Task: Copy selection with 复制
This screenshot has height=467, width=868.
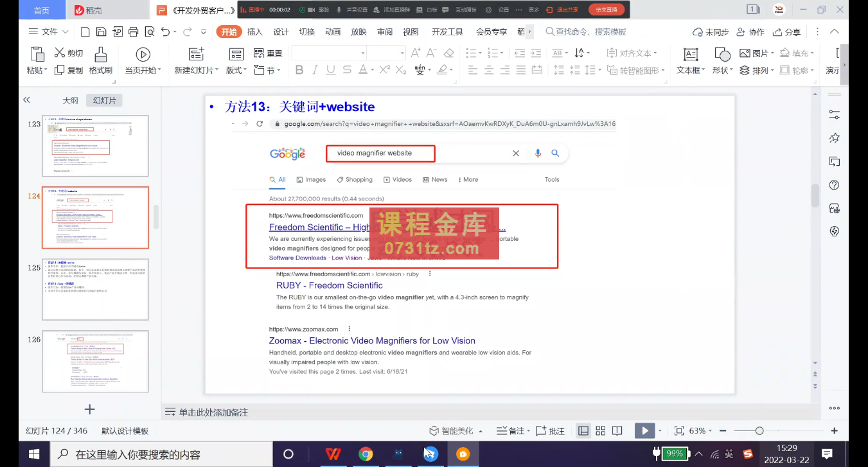Action: click(x=69, y=70)
